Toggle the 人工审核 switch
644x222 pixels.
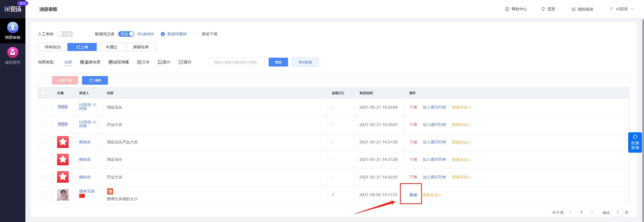click(65, 34)
